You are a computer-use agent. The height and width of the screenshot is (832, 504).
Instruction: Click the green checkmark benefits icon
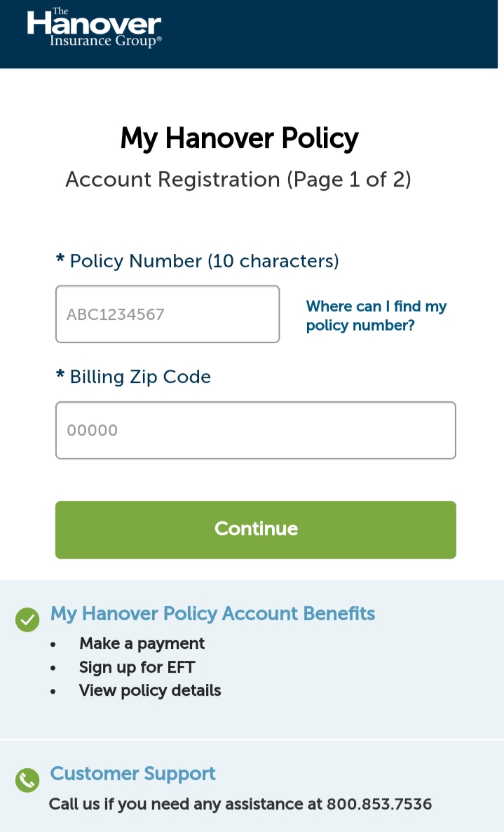pyautogui.click(x=27, y=619)
